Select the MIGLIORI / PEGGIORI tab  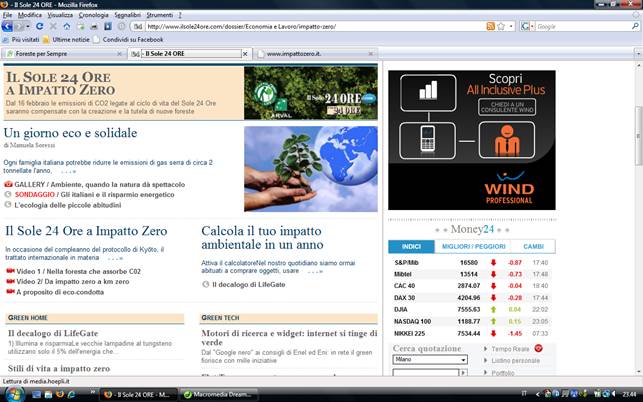tap(473, 247)
